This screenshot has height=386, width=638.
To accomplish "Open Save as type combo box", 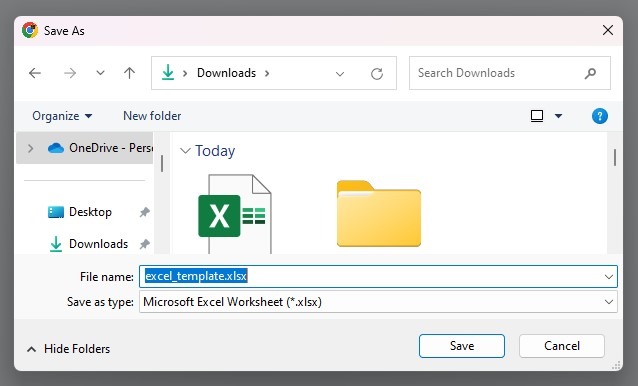I will [x=378, y=302].
